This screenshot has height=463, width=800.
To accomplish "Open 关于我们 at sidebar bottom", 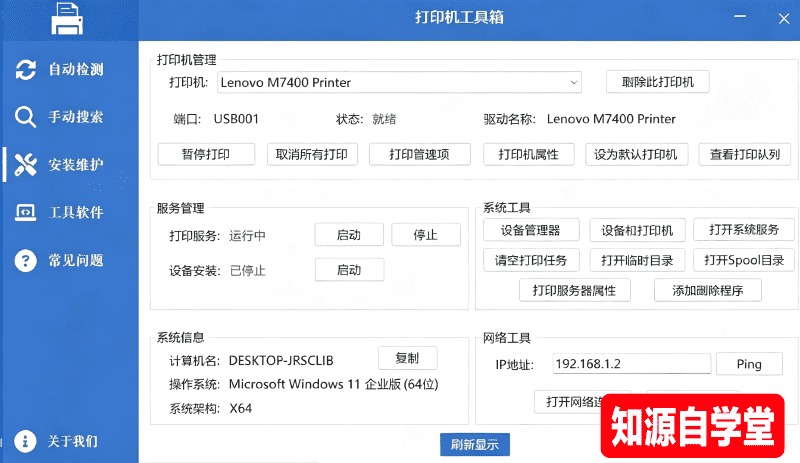I will [x=70, y=441].
